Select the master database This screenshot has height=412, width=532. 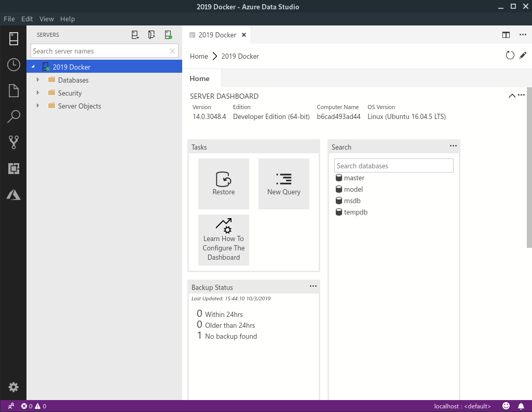tap(354, 178)
